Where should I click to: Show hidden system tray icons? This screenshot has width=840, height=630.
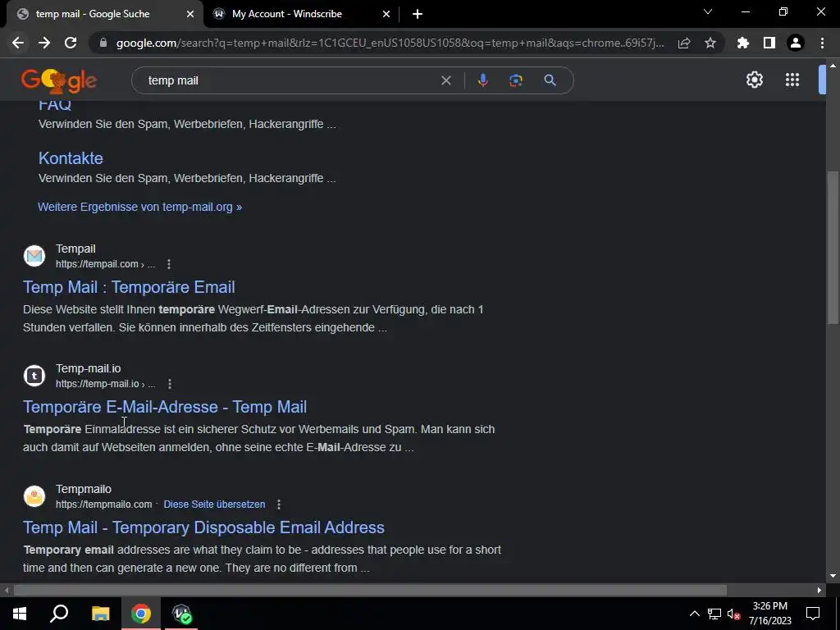pos(694,614)
